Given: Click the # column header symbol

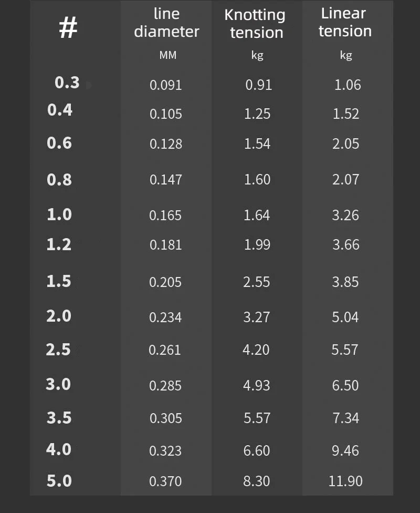Looking at the screenshot, I should click(68, 28).
